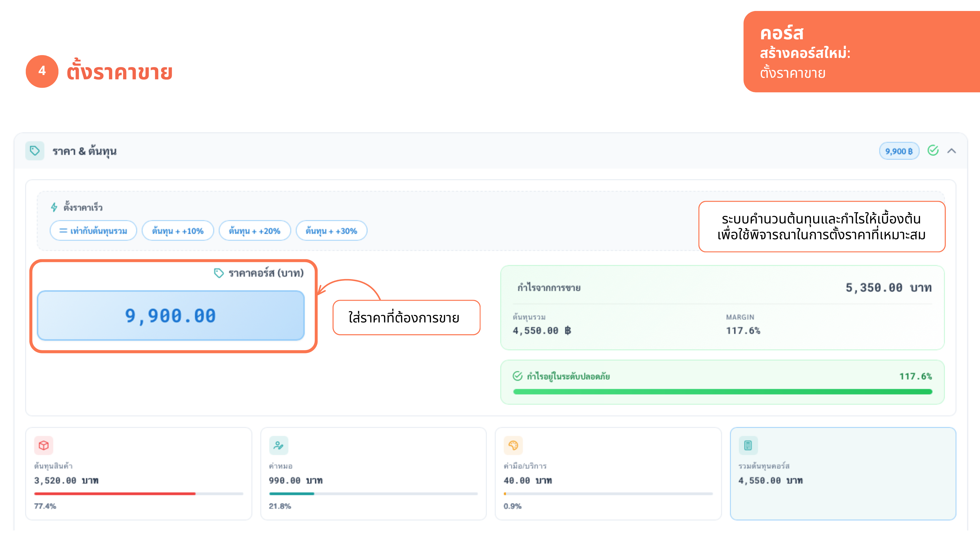Click the 0.9% label on ค่ามือ/บริการ card

[x=512, y=506]
